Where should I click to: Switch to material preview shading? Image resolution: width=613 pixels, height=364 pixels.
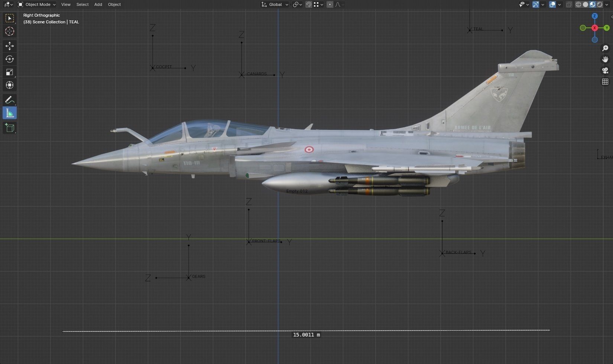tap(593, 4)
